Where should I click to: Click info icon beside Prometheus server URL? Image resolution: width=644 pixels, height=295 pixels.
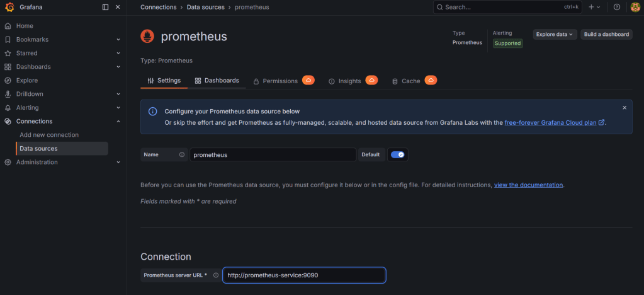216,275
